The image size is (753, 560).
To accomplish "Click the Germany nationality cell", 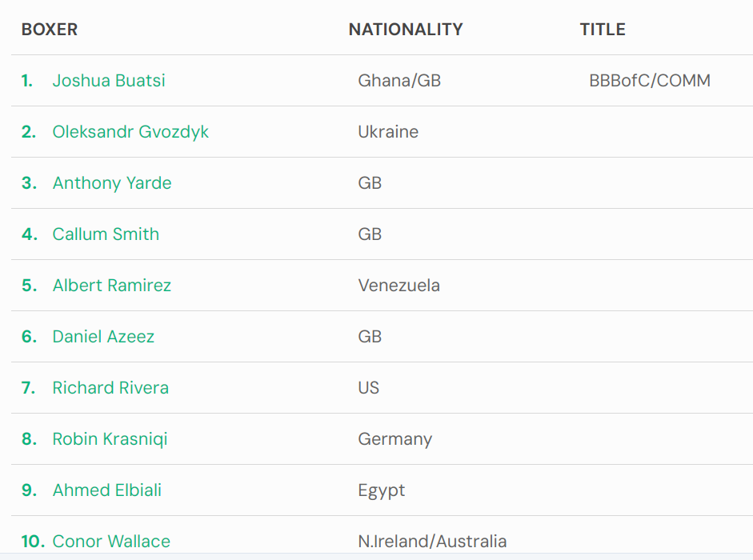I will (395, 439).
